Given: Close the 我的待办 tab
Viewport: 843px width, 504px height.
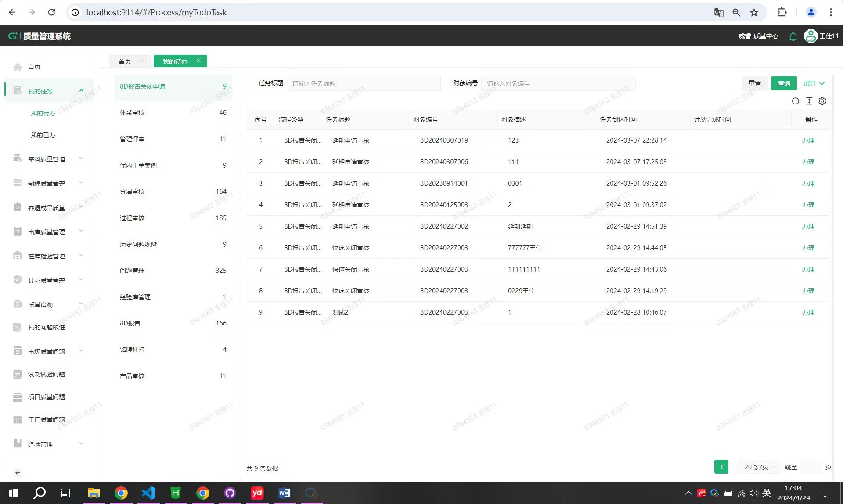Looking at the screenshot, I should pos(198,61).
